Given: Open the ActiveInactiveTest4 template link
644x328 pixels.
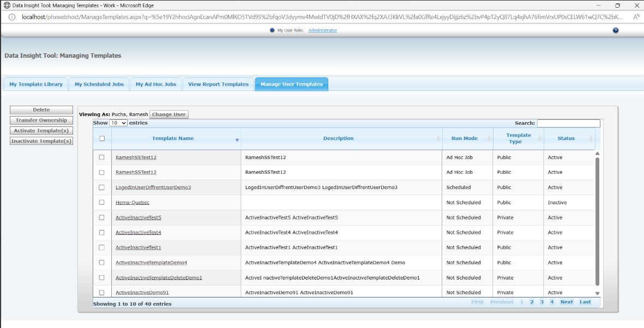Looking at the screenshot, I should pos(139,232).
